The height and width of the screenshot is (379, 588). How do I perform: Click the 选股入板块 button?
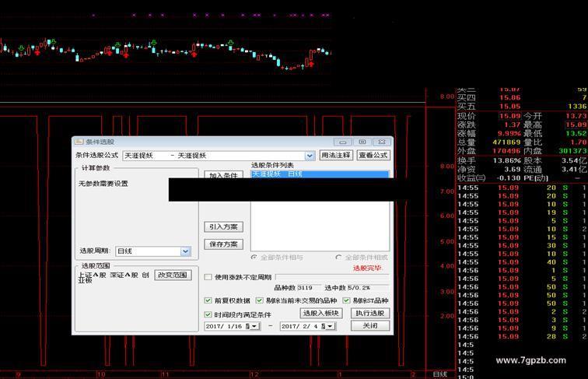tap(321, 314)
